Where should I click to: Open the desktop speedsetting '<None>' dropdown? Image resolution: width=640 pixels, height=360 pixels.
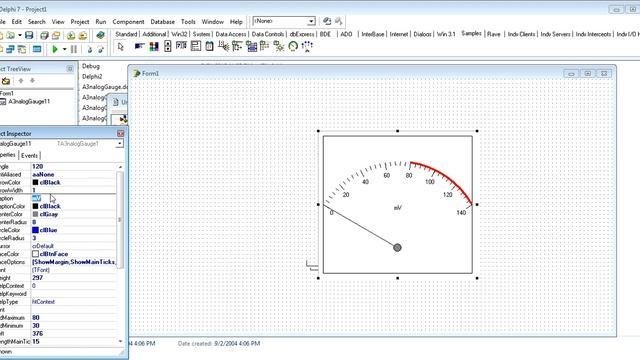click(311, 21)
